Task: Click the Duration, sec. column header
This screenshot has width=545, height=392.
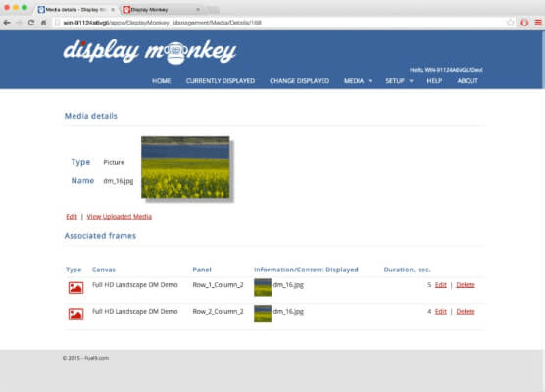Action: point(407,269)
